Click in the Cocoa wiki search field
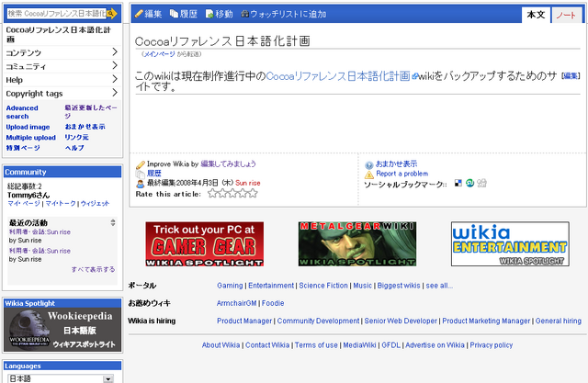 tap(57, 14)
